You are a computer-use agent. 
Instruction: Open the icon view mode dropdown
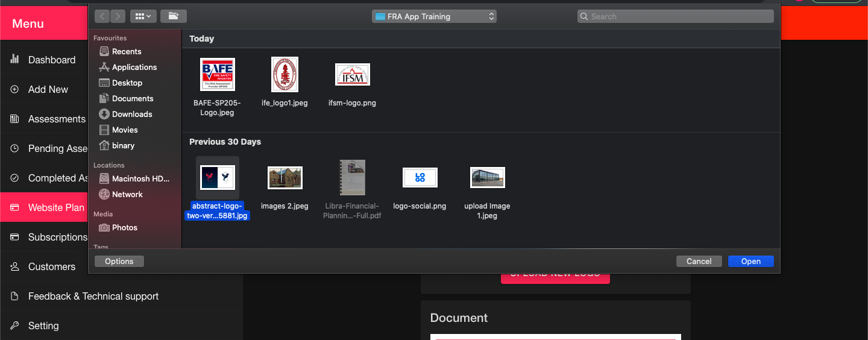click(x=143, y=16)
